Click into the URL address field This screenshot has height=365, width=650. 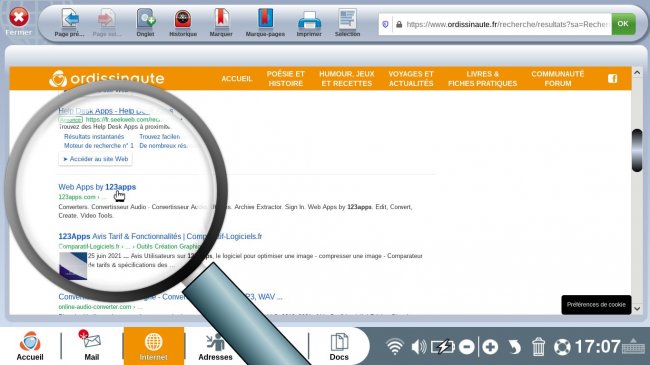507,24
